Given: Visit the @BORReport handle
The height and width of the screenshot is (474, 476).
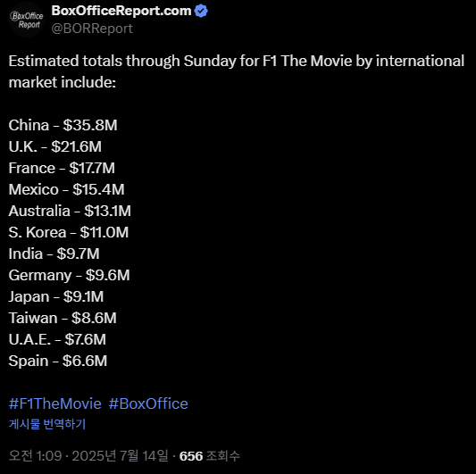Looking at the screenshot, I should [x=92, y=29].
